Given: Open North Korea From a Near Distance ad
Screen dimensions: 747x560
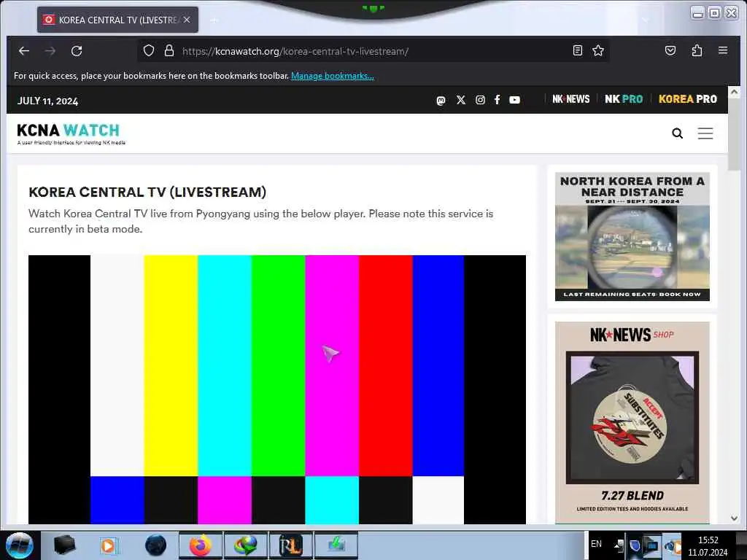Looking at the screenshot, I should tap(632, 237).
